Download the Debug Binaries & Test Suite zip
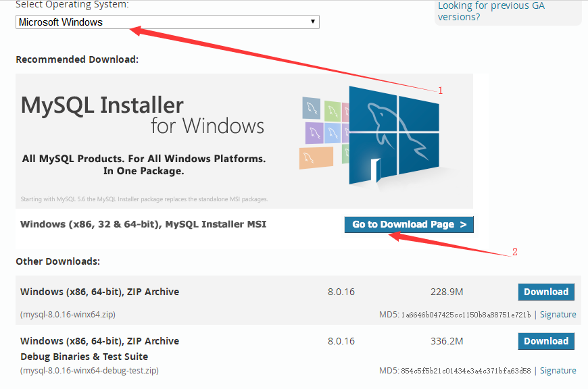588x389 pixels. pyautogui.click(x=546, y=341)
